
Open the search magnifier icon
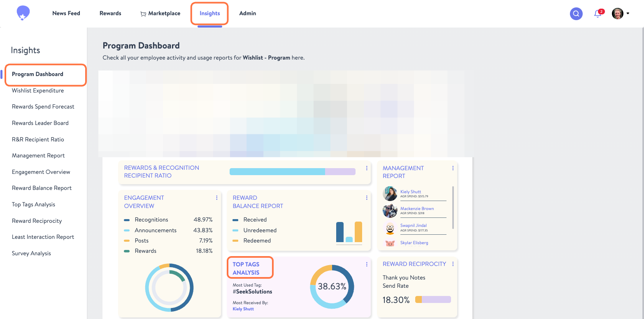576,14
